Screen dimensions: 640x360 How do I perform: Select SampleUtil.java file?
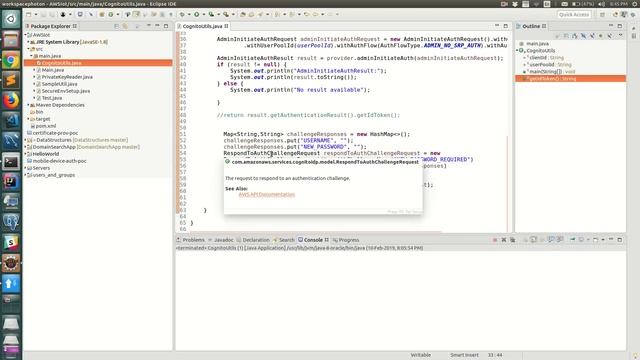(x=57, y=84)
